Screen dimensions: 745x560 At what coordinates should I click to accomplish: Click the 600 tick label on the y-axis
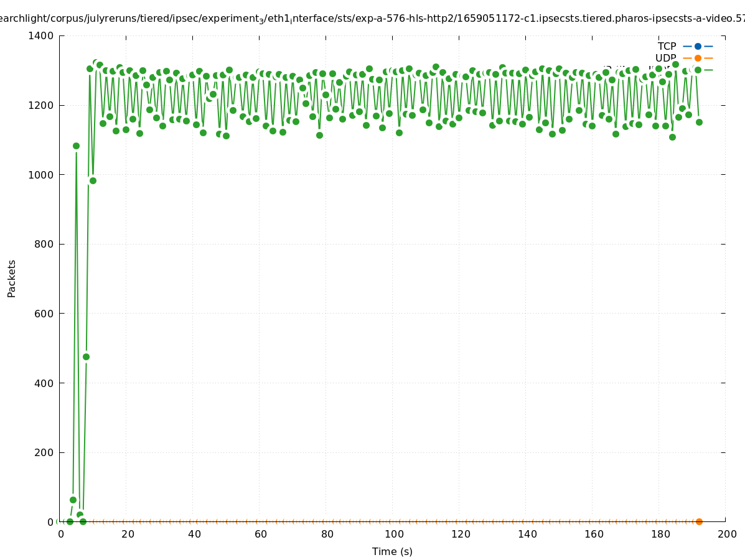tap(44, 314)
